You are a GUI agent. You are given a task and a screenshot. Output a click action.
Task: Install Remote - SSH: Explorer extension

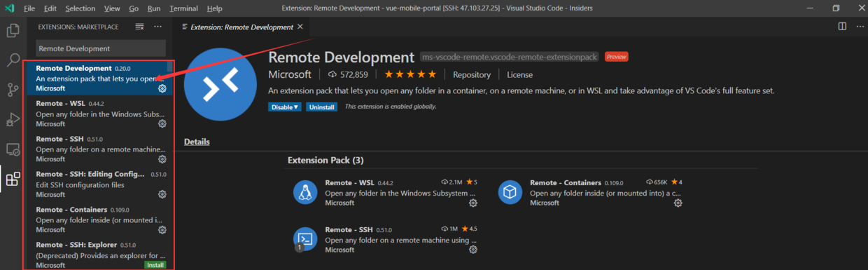tap(155, 265)
